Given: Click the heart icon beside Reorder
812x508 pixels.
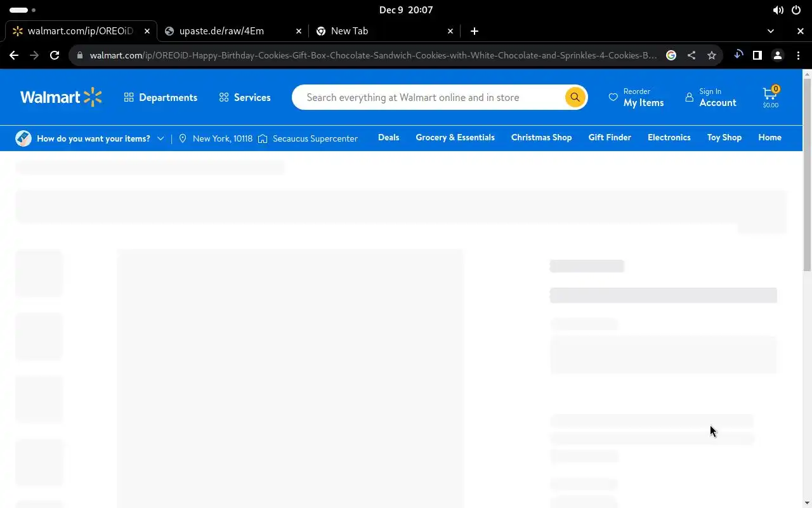Looking at the screenshot, I should coord(613,97).
